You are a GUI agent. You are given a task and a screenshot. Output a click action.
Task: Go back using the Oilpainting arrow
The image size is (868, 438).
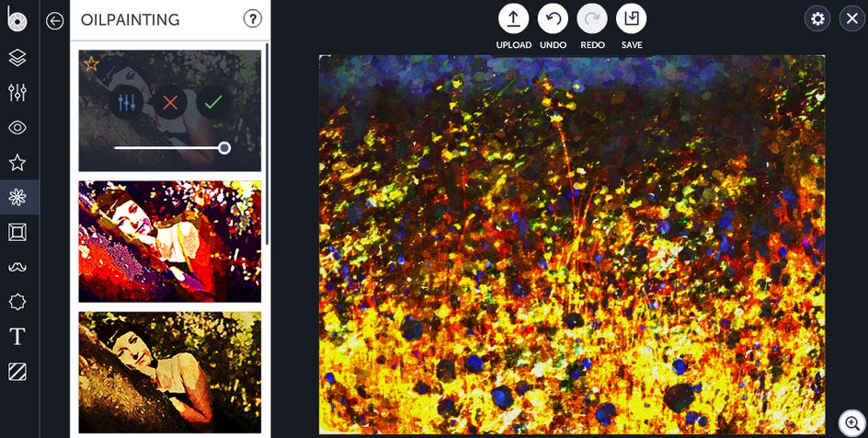pos(55,21)
